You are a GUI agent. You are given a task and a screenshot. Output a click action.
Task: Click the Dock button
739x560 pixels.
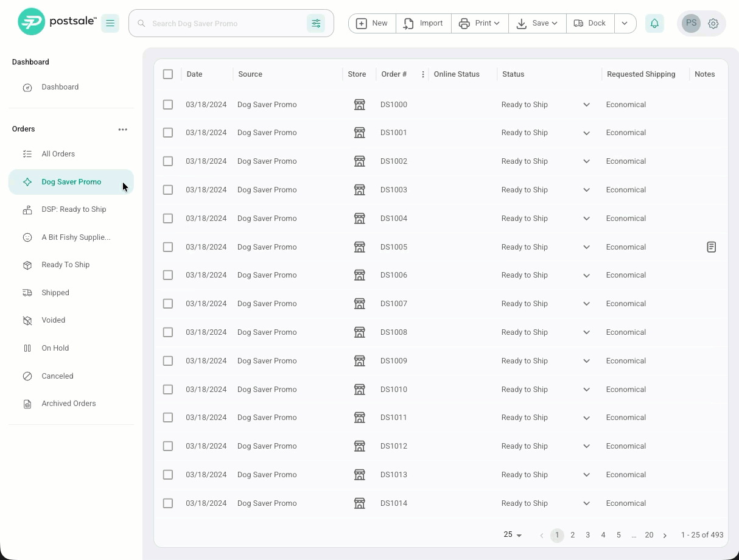coord(590,23)
